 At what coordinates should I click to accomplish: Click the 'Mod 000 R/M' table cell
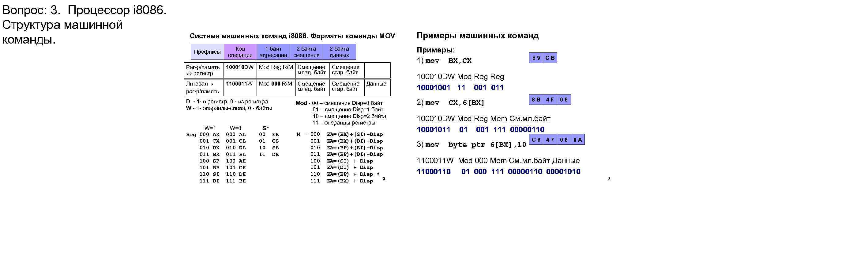click(276, 87)
